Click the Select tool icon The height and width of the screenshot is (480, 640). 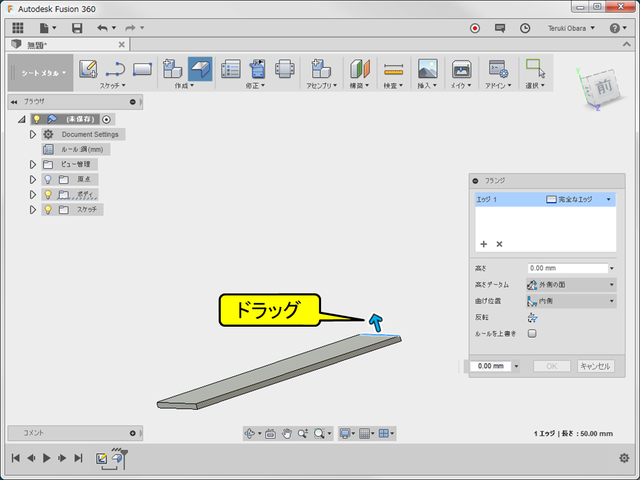[x=536, y=69]
